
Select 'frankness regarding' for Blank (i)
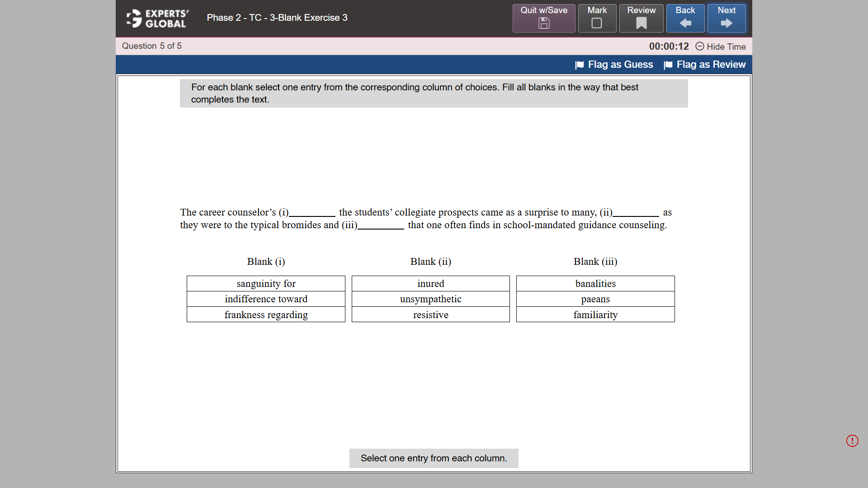pyautogui.click(x=266, y=314)
